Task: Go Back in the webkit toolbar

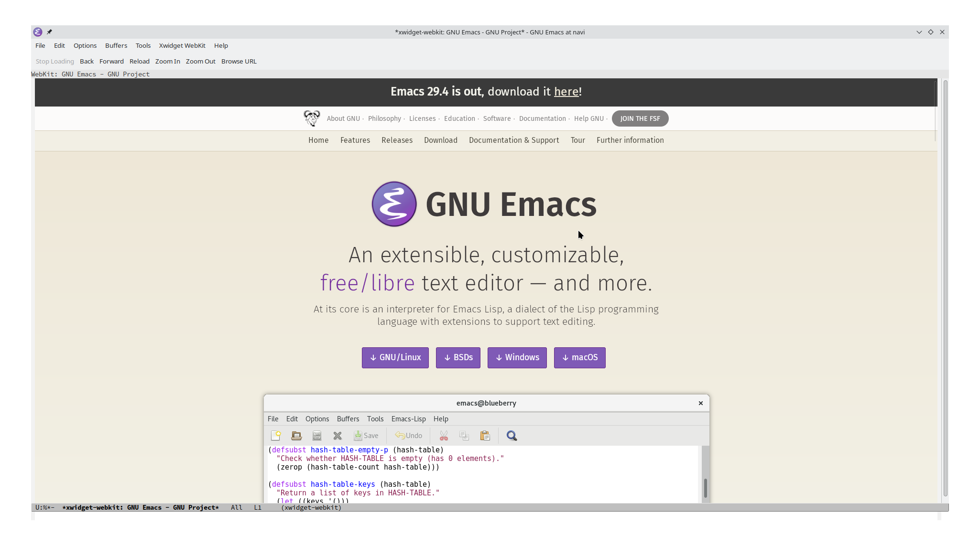Action: coord(87,61)
